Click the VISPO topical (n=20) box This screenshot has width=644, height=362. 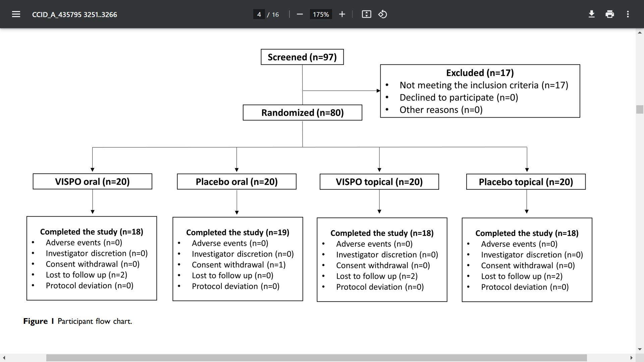(379, 182)
